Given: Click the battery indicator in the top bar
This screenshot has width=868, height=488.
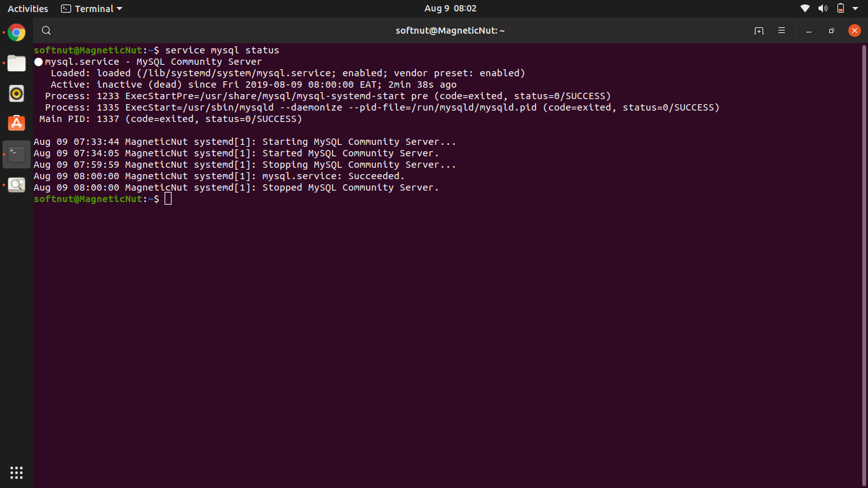Looking at the screenshot, I should [840, 8].
